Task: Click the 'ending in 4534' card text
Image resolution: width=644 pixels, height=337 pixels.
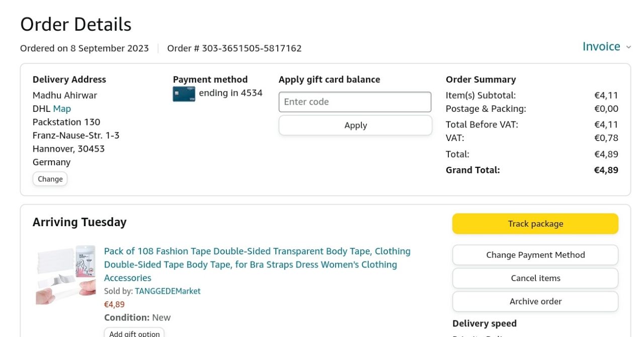Action: click(230, 93)
